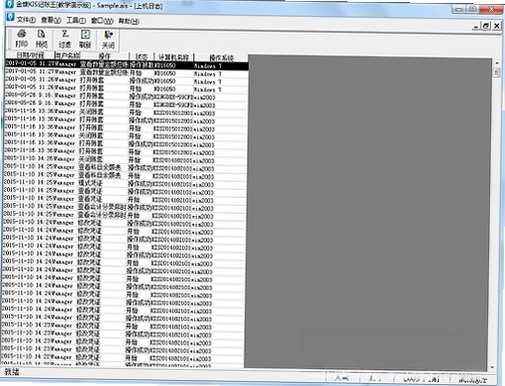Viewport: 505px width, 386px height.
Task: Click the vertical scrollbar up arrow
Action: [x=497, y=63]
